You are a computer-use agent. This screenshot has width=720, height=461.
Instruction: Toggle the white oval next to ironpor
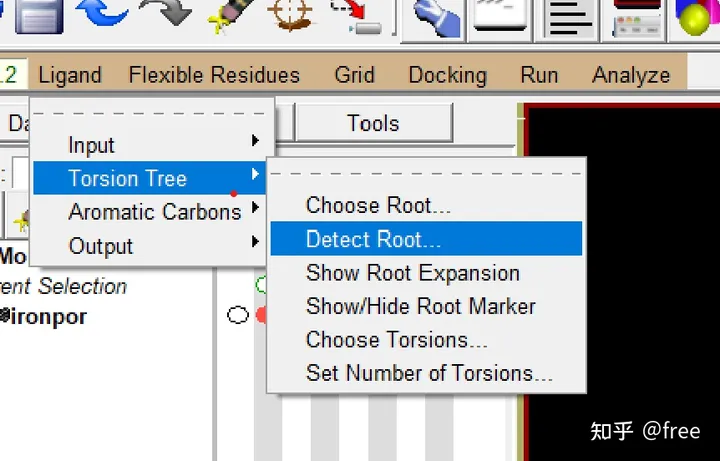click(237, 316)
